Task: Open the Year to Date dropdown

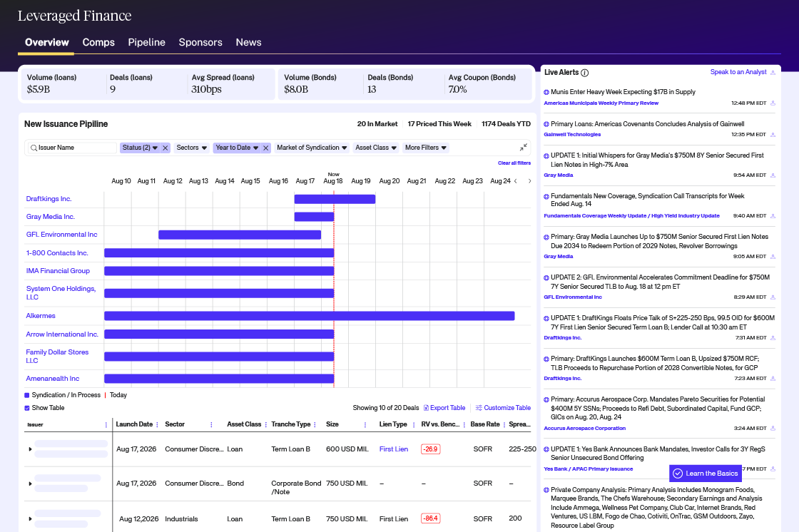Action: click(x=236, y=148)
